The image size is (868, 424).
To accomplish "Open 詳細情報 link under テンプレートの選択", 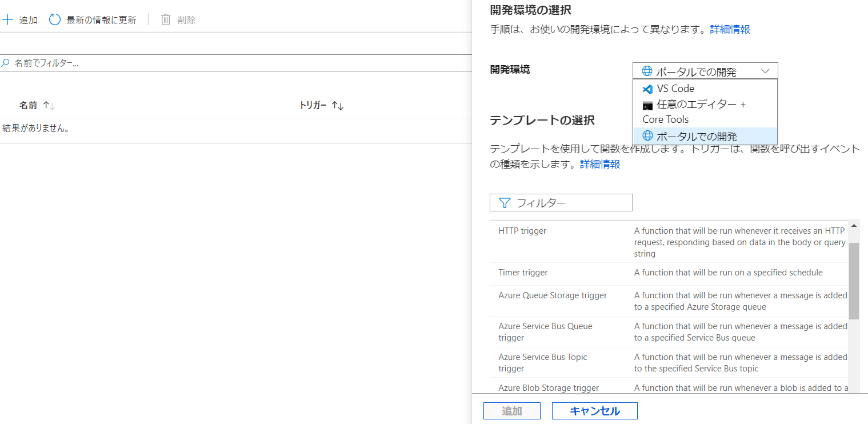I will tap(600, 164).
